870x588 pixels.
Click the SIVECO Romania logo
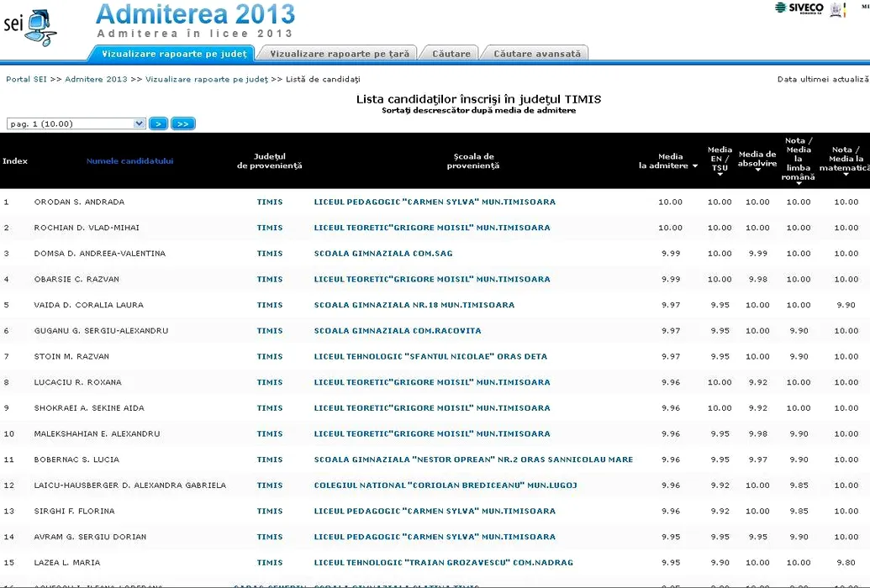coord(799,8)
